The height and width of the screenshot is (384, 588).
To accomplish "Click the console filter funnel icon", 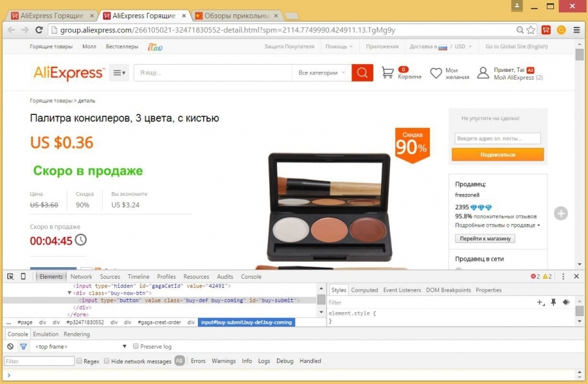I will click(23, 346).
